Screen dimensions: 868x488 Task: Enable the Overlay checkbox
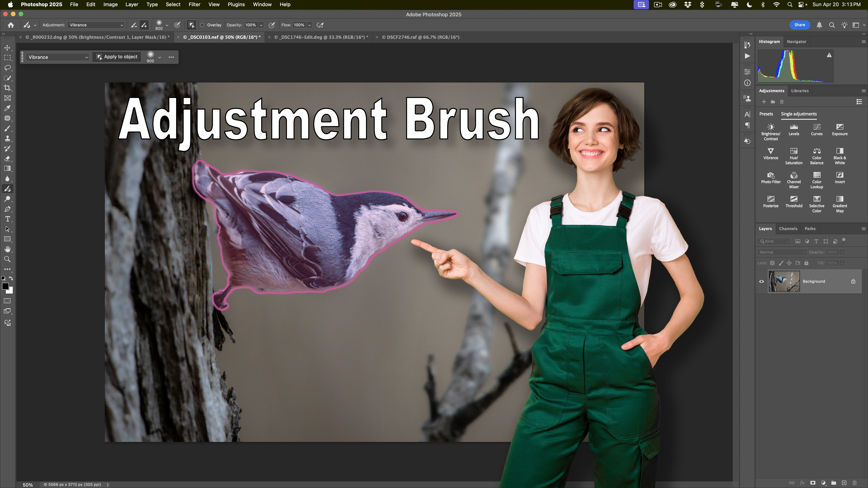(202, 25)
